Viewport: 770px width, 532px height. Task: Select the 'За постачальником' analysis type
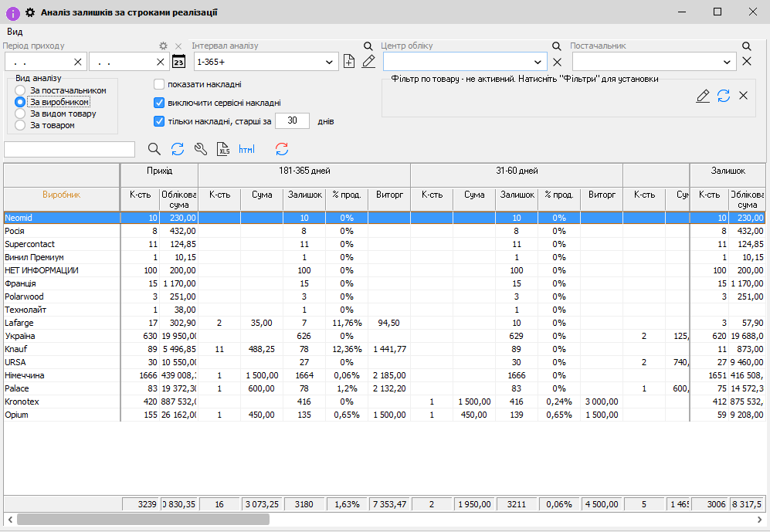tap(20, 90)
